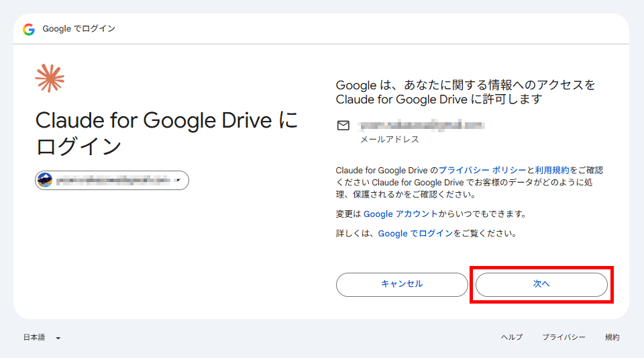This screenshot has height=358, width=644.
Task: Click the 規約 footer link
Action: tap(612, 337)
